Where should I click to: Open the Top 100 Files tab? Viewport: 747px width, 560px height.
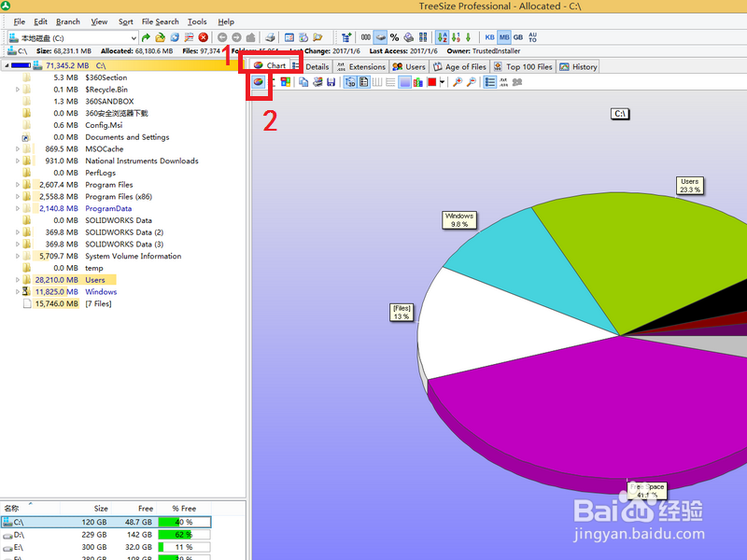pos(523,66)
